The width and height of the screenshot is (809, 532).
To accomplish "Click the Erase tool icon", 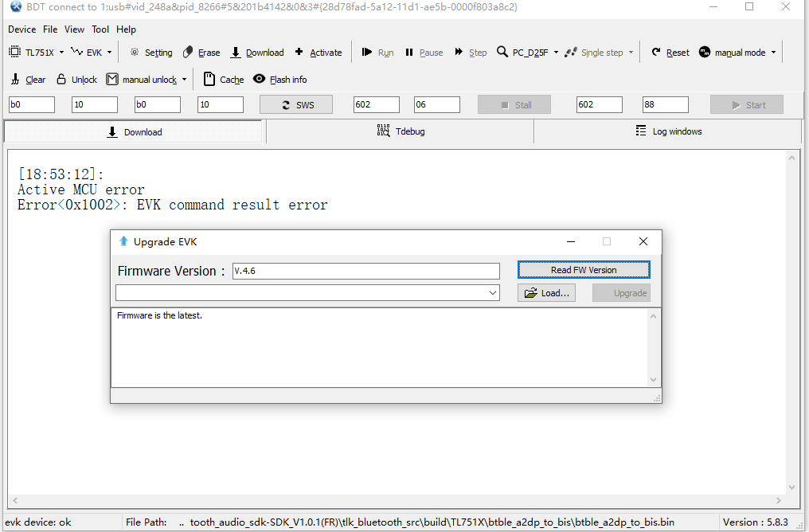I will click(188, 52).
